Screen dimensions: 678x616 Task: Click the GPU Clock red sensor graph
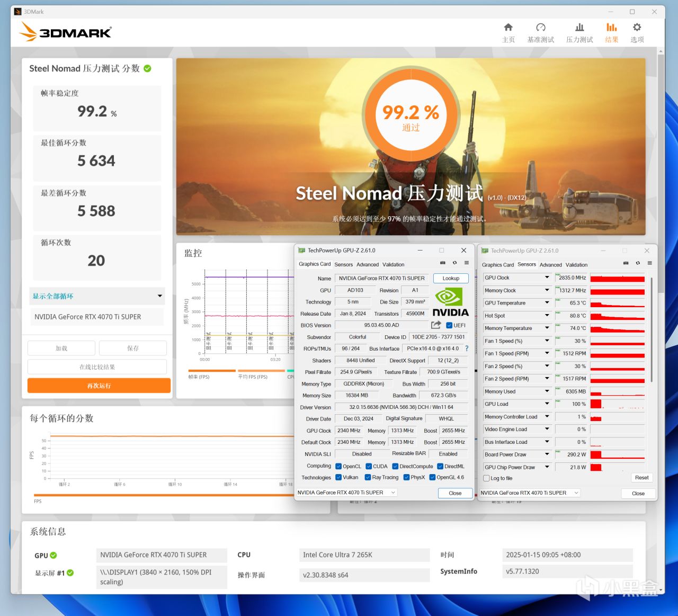coord(618,278)
